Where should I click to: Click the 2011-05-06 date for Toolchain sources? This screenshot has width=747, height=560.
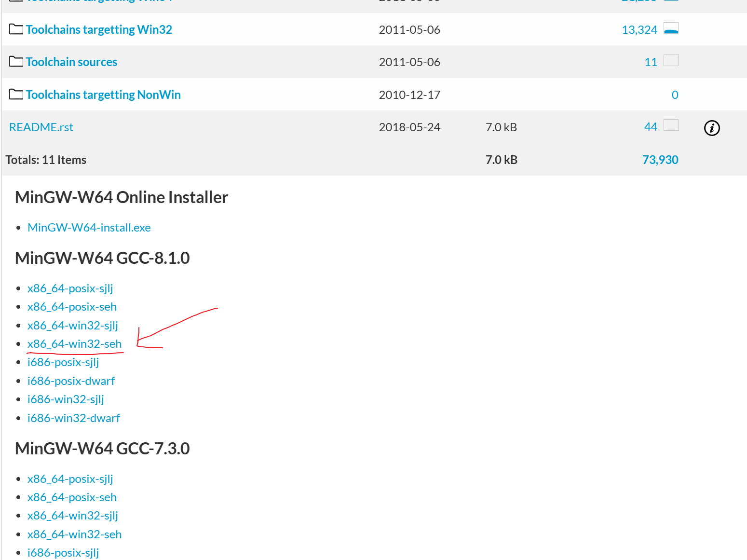pos(409,62)
